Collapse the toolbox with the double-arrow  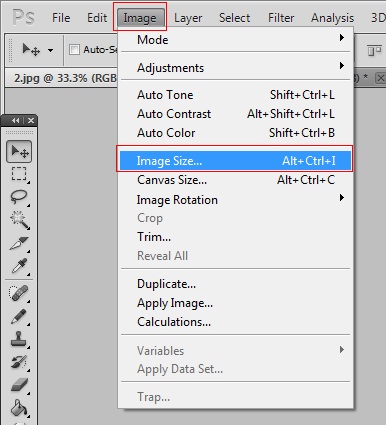(16, 121)
